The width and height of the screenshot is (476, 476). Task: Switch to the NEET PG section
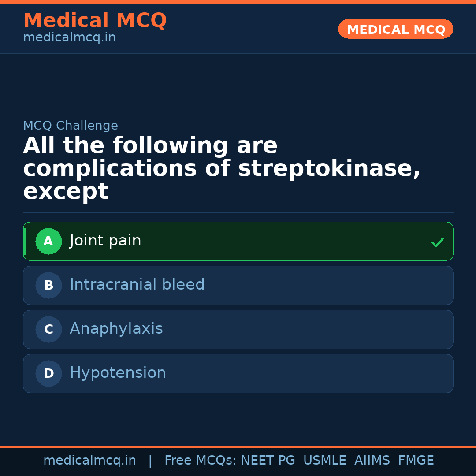[268, 460]
